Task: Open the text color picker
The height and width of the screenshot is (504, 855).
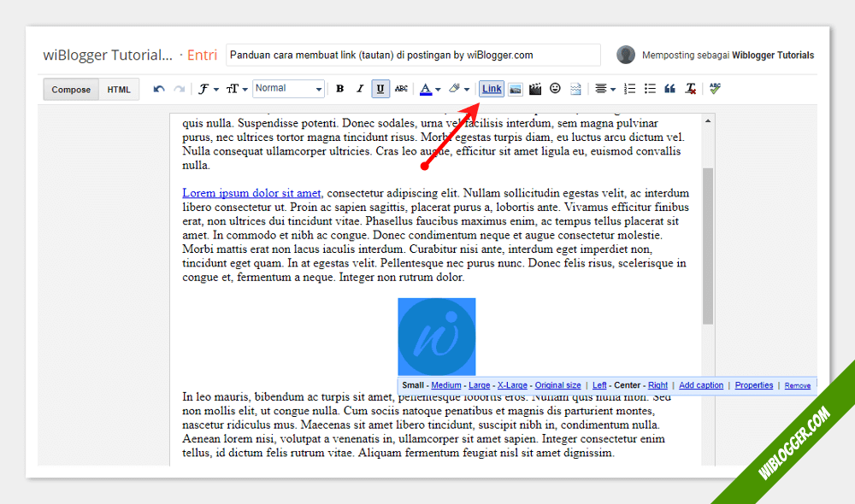Action: [430, 89]
